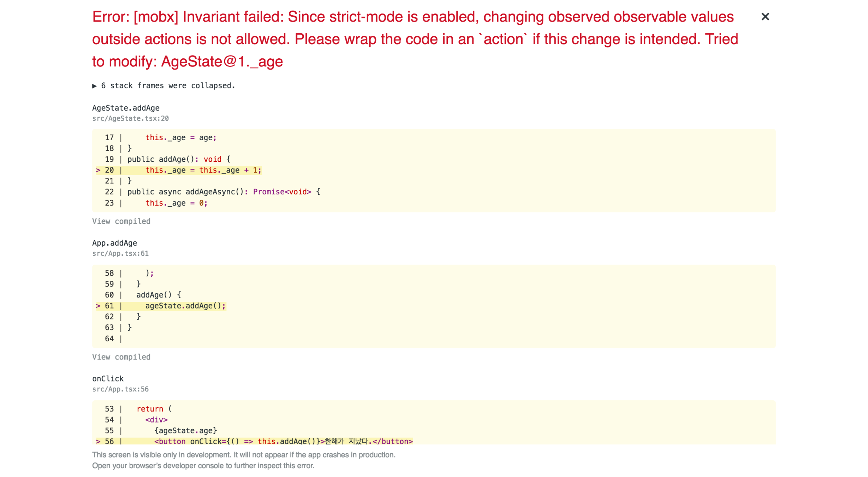Screen dimensions: 868x477
Task: Open src/AgeState.tsx:20 file path
Action: [130, 118]
